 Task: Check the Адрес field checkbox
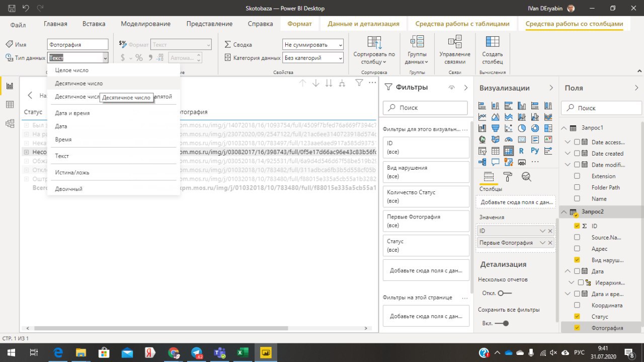pos(577,249)
